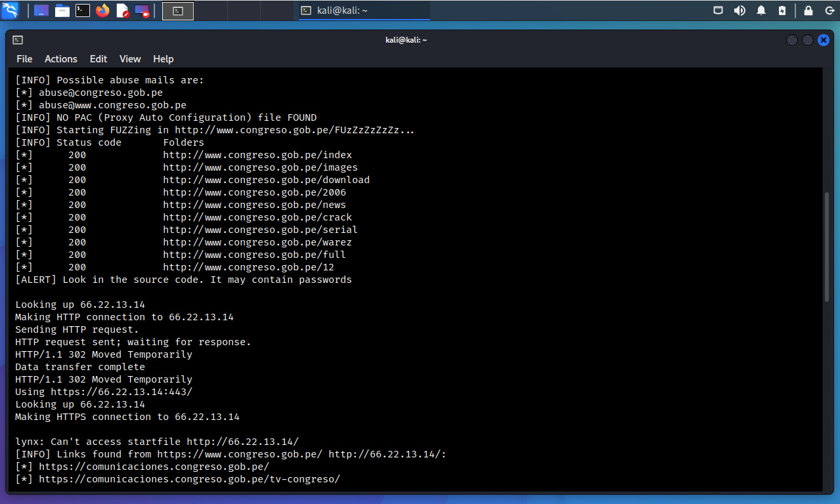Open the File menu in terminal
Screen dimensions: 840x504
click(24, 59)
